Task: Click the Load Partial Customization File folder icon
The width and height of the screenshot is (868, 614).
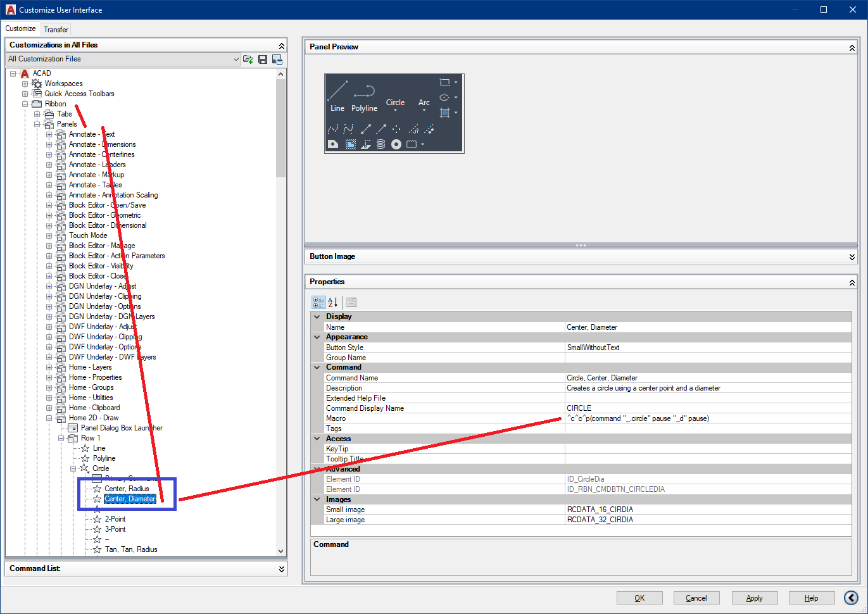Action: tap(248, 59)
